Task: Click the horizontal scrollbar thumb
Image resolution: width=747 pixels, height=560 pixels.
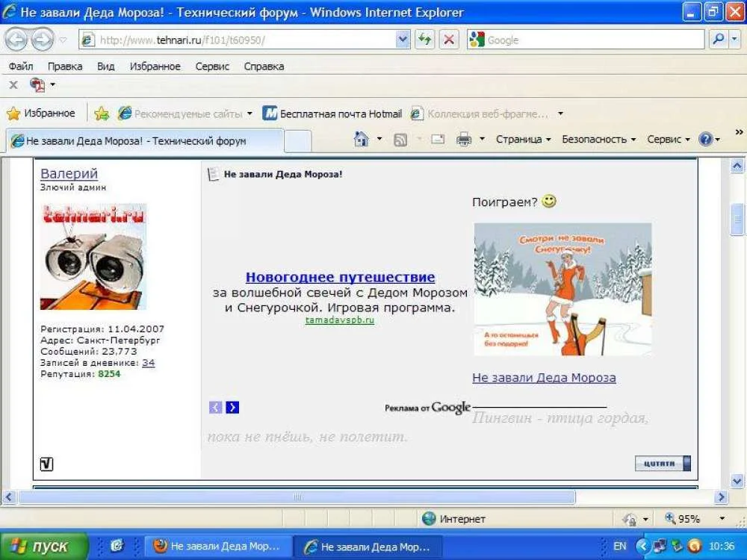Action: pos(297,497)
